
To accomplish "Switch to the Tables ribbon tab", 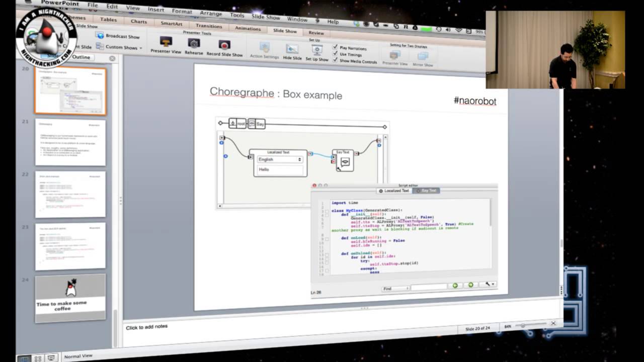I will (x=108, y=20).
